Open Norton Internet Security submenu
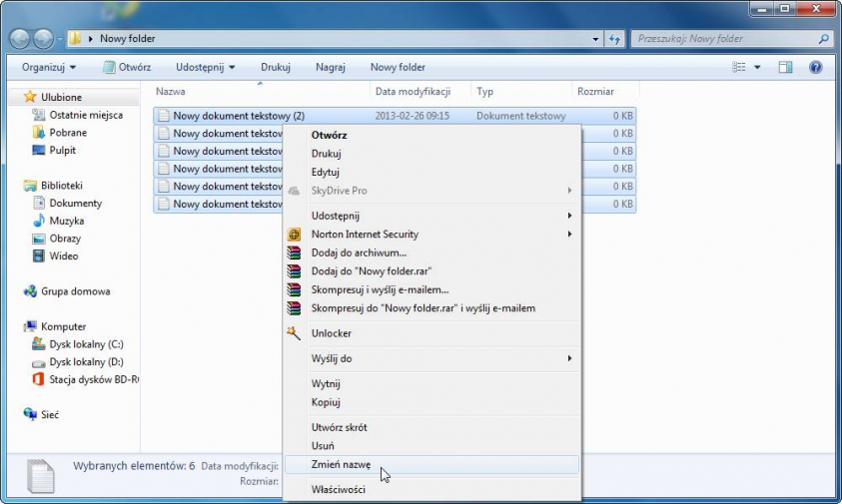Image resolution: width=842 pixels, height=504 pixels. (x=365, y=235)
